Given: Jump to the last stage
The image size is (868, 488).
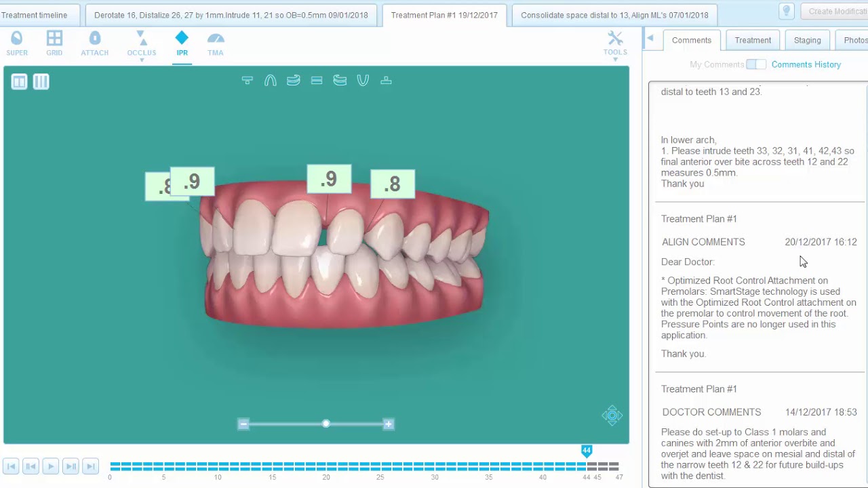Looking at the screenshot, I should pos(90,466).
